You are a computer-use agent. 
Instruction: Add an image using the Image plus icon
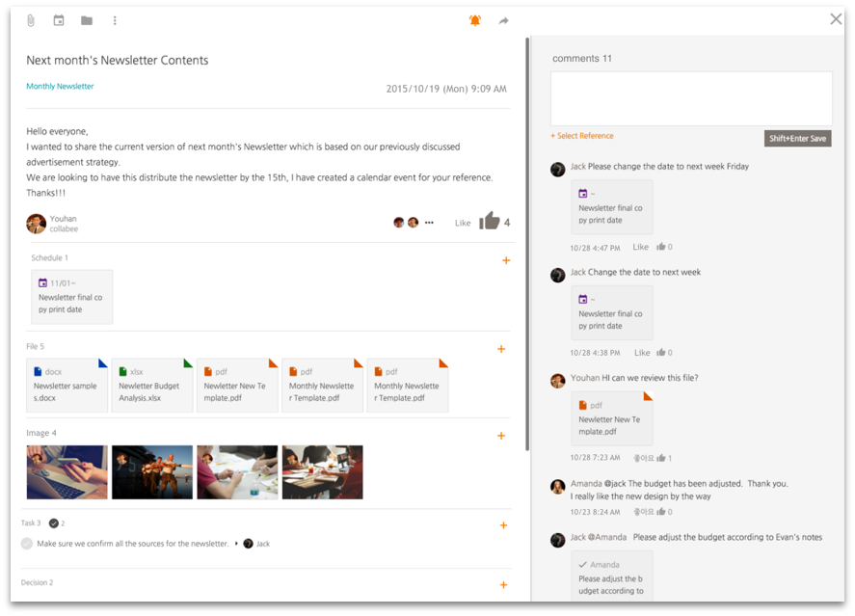(501, 436)
